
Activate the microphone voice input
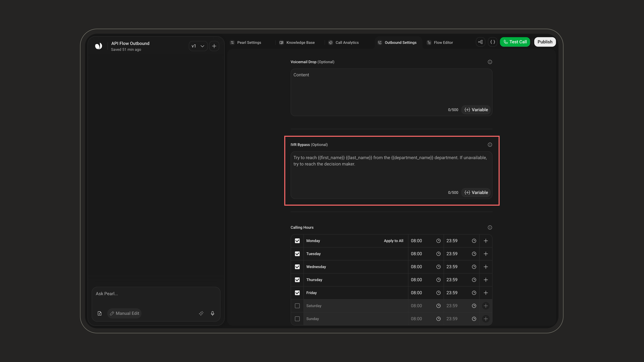(212, 313)
